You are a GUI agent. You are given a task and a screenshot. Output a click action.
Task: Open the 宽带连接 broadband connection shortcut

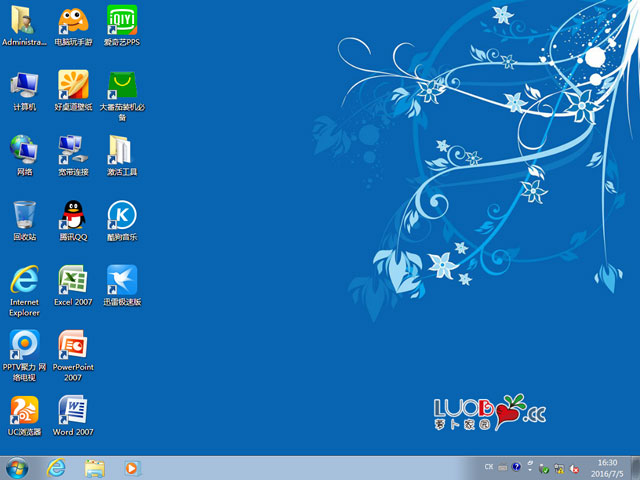point(73,150)
